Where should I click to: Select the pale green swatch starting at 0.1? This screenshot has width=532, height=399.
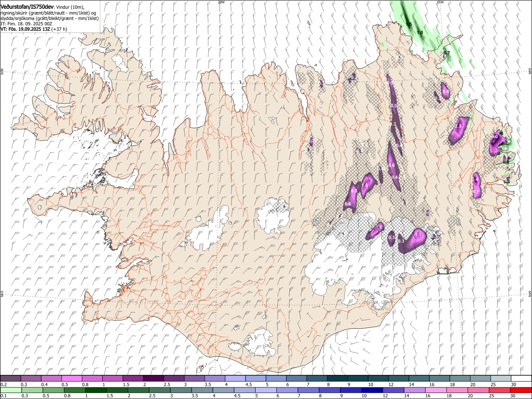point(11,390)
